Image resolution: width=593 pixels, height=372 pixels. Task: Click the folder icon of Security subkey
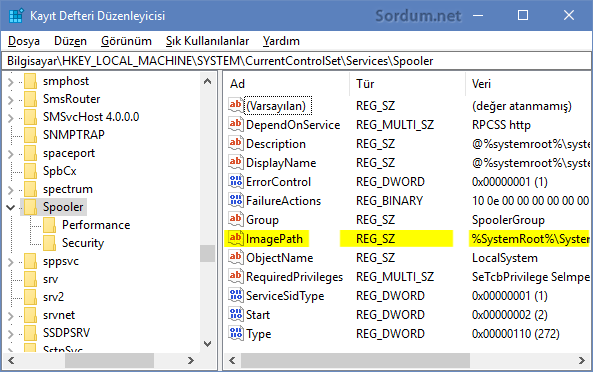[50, 243]
